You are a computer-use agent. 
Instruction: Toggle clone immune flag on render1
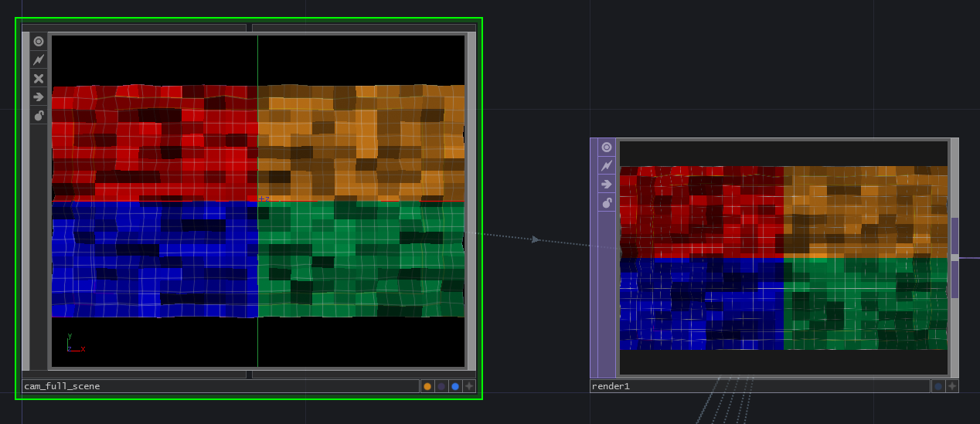pyautogui.click(x=607, y=166)
